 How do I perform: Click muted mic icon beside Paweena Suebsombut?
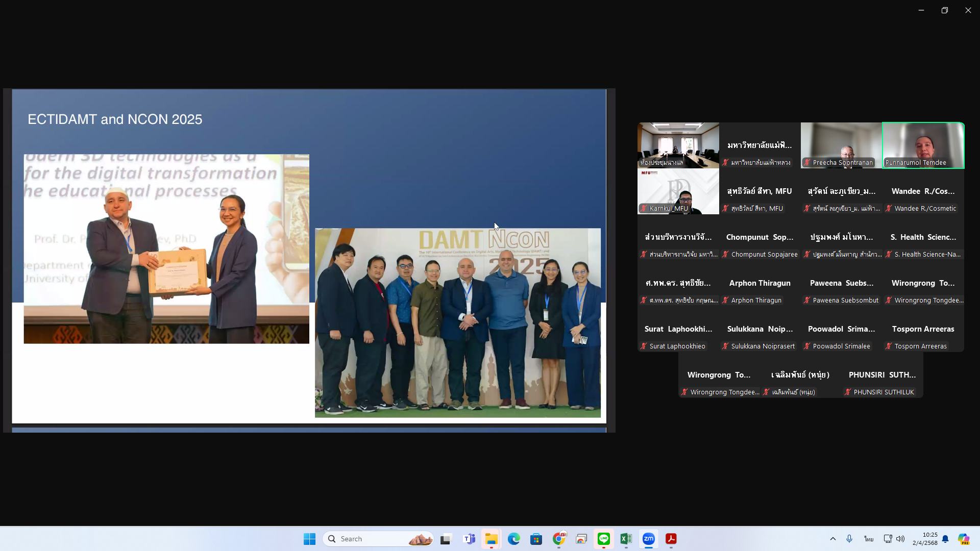[x=807, y=300]
